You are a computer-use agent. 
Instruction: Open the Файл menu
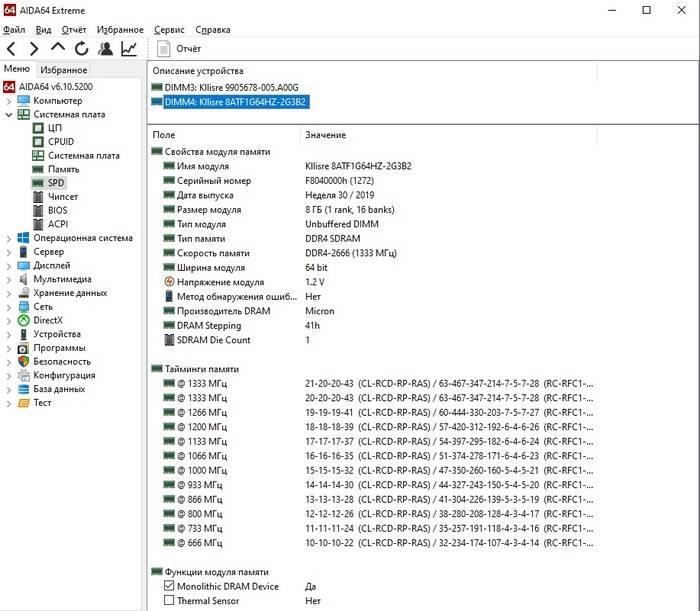[x=14, y=30]
